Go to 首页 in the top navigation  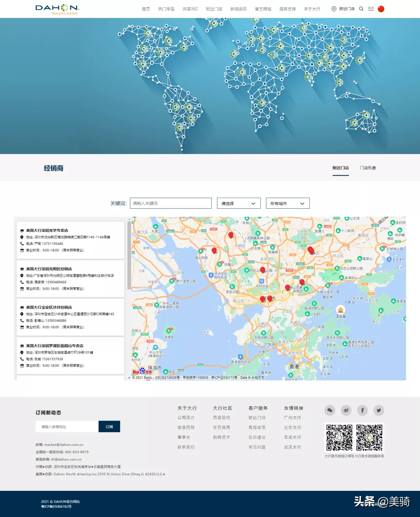coord(146,9)
